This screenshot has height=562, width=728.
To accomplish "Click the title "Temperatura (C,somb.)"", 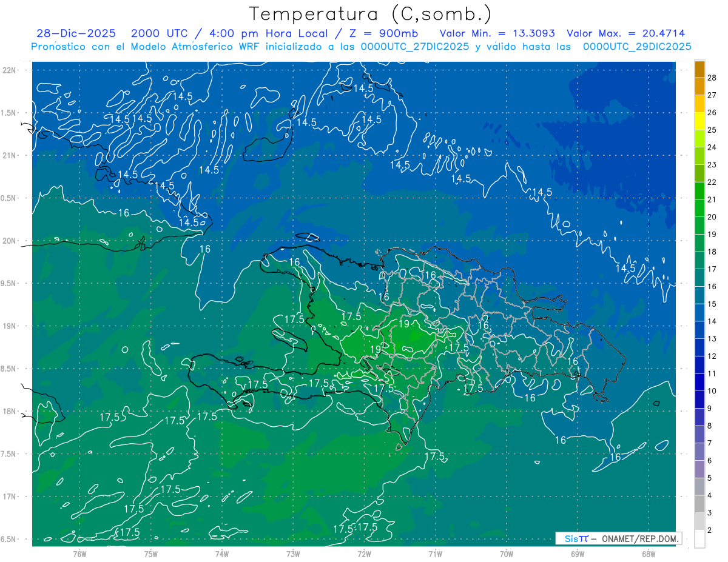I will coord(371,15).
